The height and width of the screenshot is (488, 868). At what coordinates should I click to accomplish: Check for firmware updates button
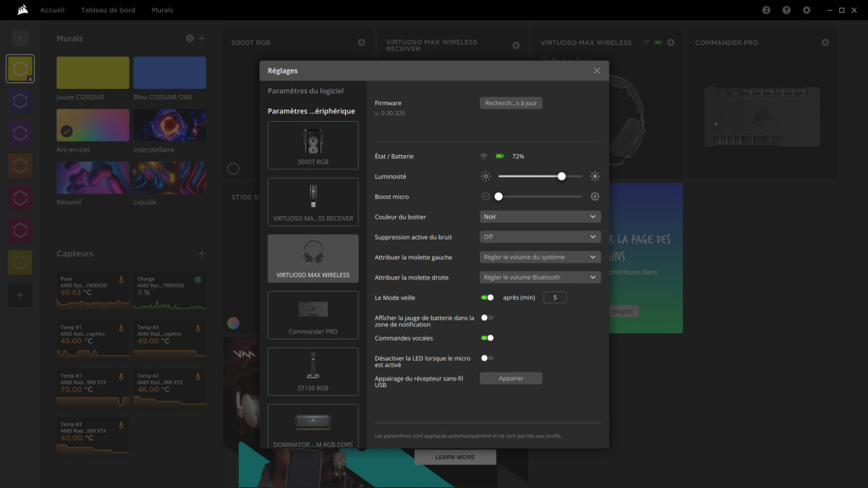(x=511, y=103)
